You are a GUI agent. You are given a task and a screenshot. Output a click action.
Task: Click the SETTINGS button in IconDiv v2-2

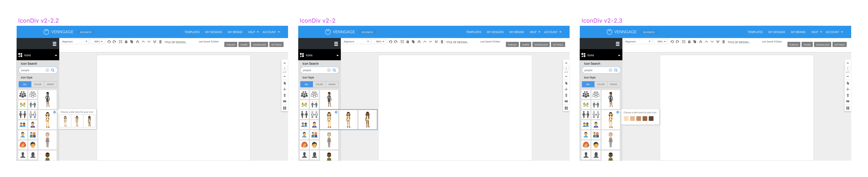558,45
